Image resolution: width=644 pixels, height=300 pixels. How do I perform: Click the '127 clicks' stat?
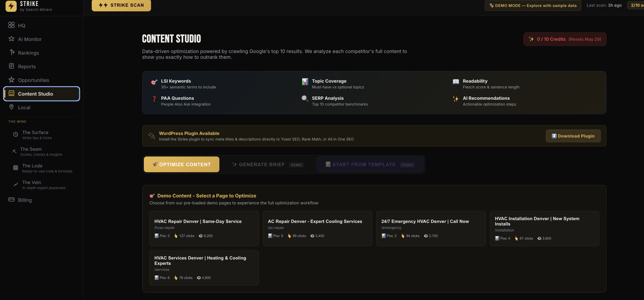pyautogui.click(x=184, y=236)
